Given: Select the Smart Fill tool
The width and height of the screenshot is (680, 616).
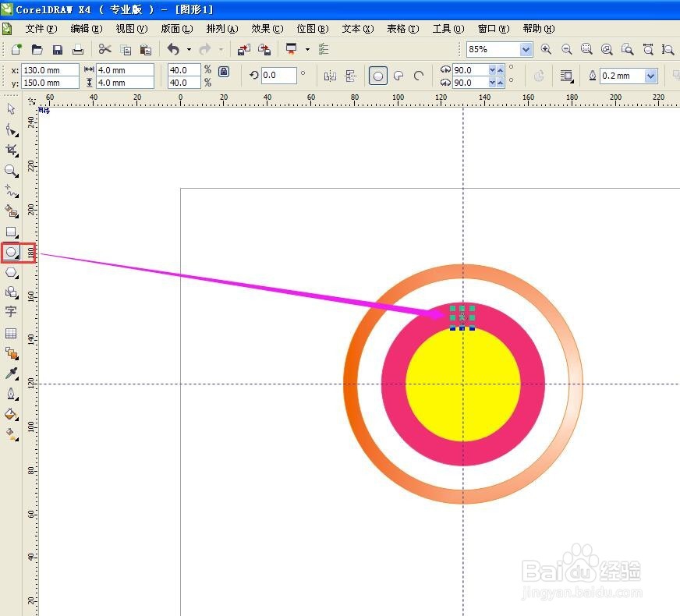Looking at the screenshot, I should pos(11,211).
